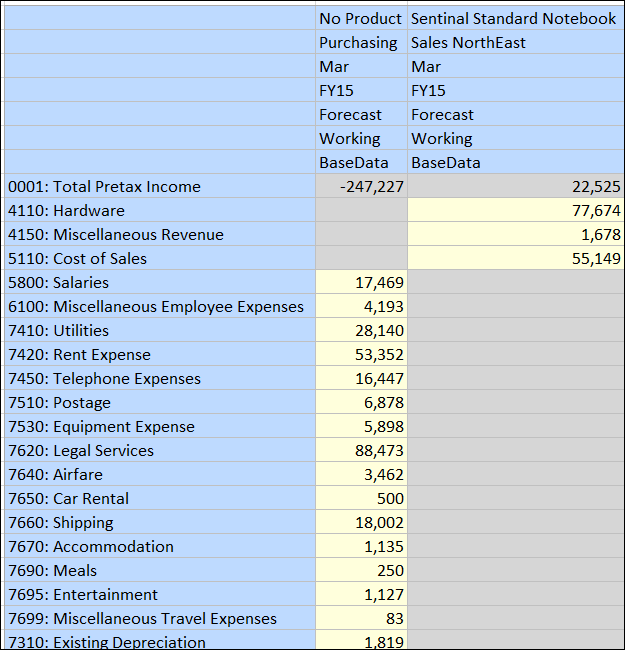The height and width of the screenshot is (650, 625).
Task: Select the 'Sentinal Standard Notebook' header cell
Action: 516,18
